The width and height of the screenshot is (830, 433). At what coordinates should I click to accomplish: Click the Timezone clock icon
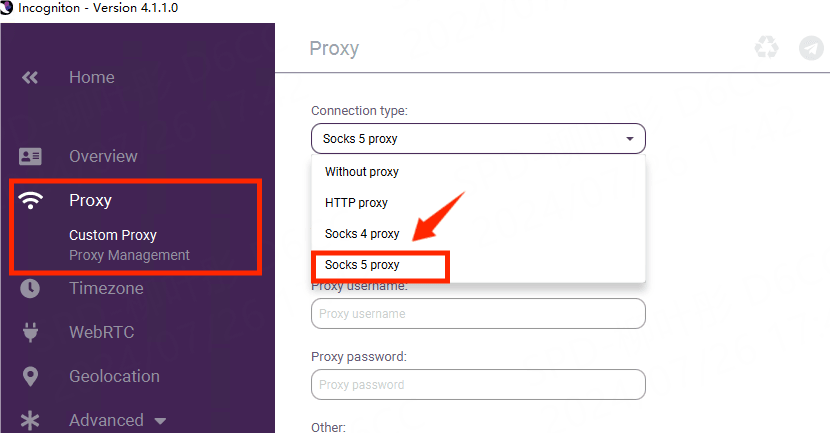click(30, 288)
